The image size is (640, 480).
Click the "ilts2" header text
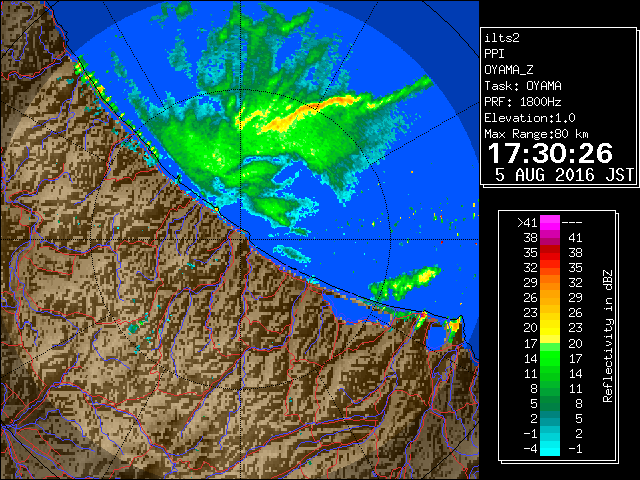502,38
